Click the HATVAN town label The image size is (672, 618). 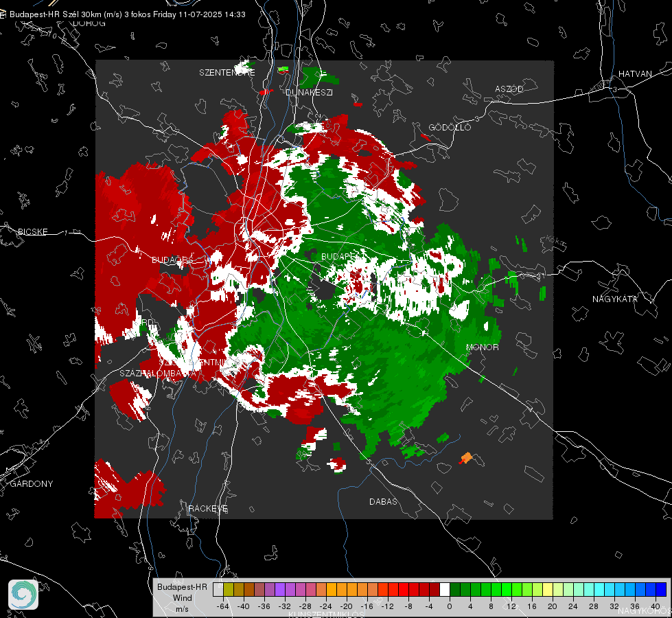[x=635, y=74]
